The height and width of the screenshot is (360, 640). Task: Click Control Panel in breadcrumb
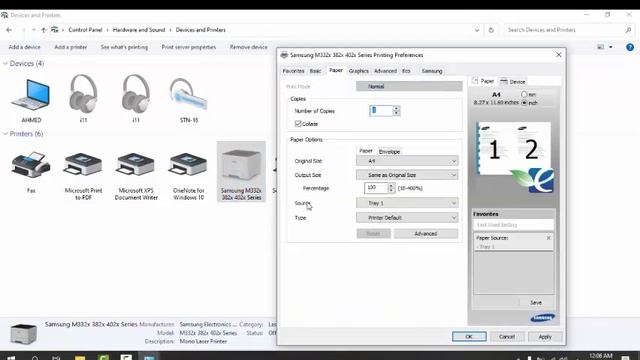point(85,30)
